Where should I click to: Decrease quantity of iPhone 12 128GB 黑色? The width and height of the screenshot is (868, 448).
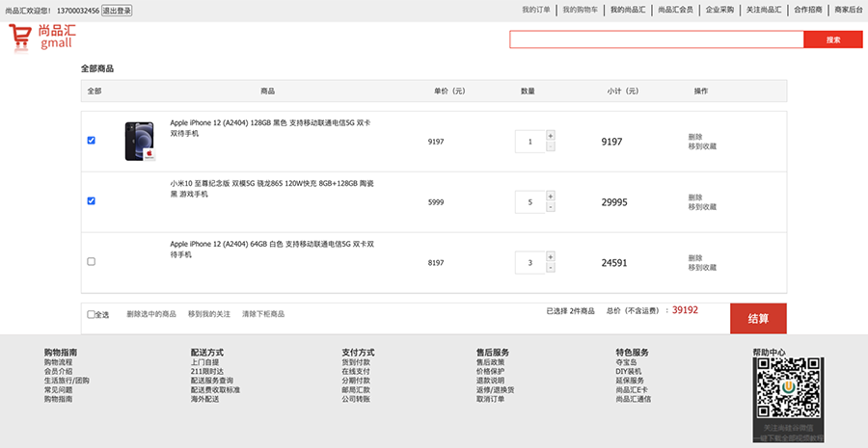tap(551, 146)
